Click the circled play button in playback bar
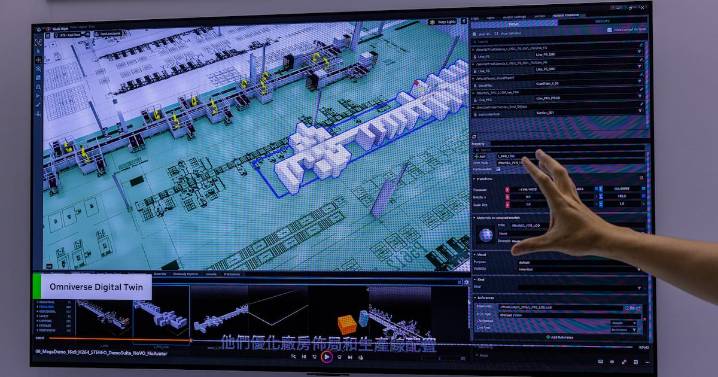The image size is (718, 377). click(326, 356)
